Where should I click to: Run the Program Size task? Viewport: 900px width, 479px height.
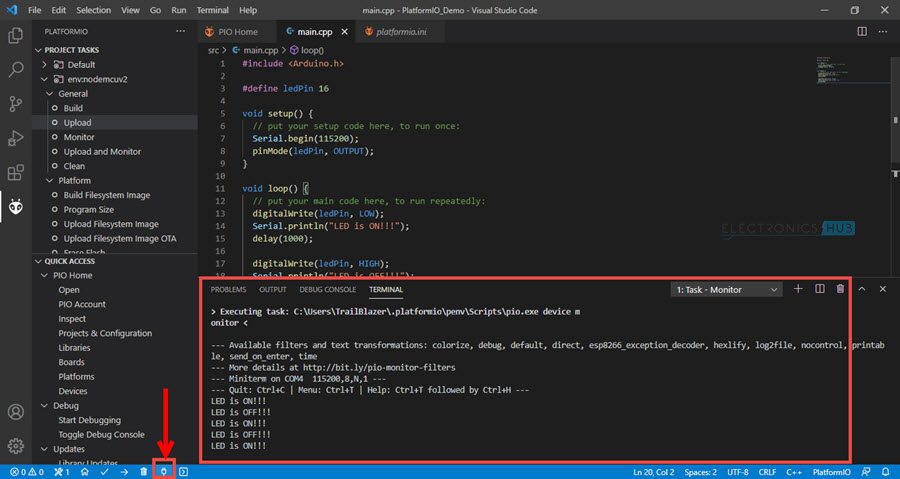(x=88, y=209)
